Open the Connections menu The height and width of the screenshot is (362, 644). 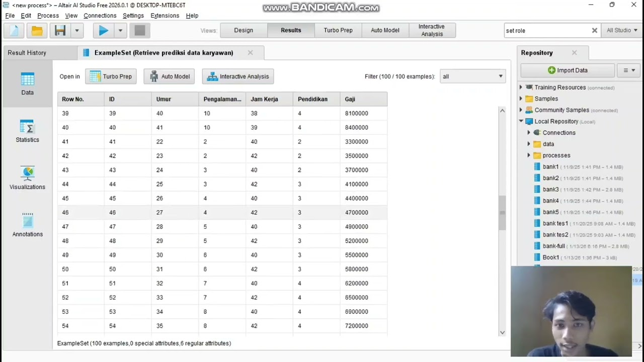[100, 16]
